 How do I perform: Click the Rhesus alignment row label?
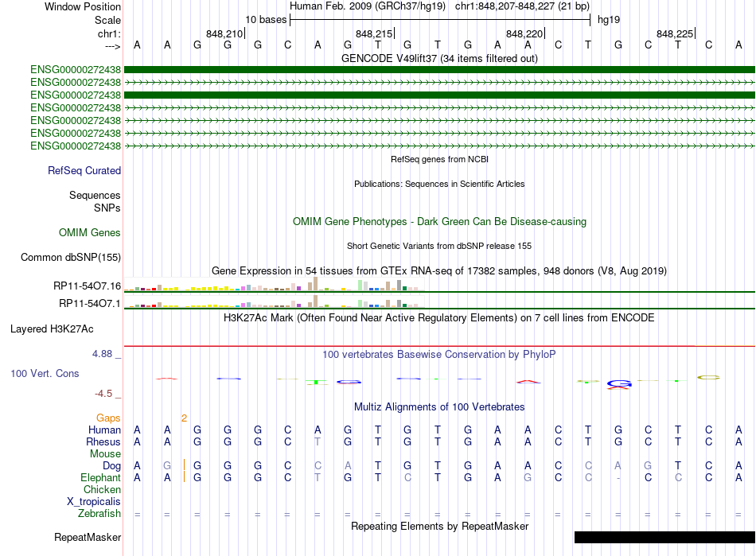pyautogui.click(x=103, y=441)
